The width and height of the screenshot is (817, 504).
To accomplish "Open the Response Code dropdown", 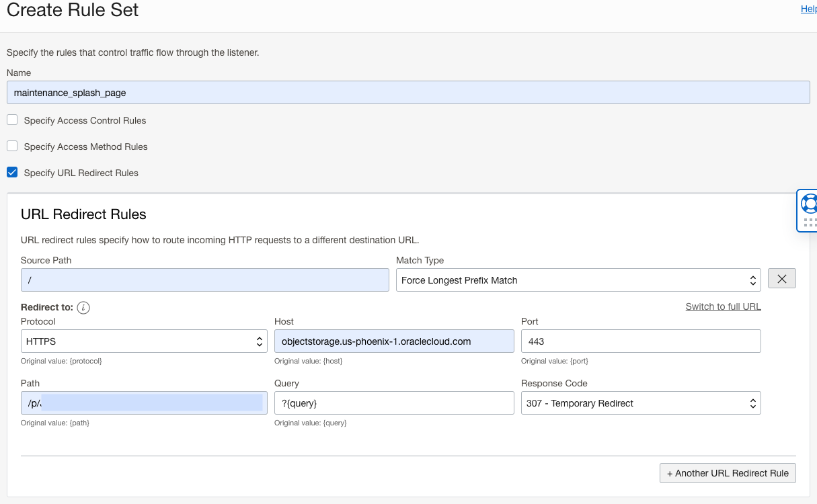I will pyautogui.click(x=640, y=403).
